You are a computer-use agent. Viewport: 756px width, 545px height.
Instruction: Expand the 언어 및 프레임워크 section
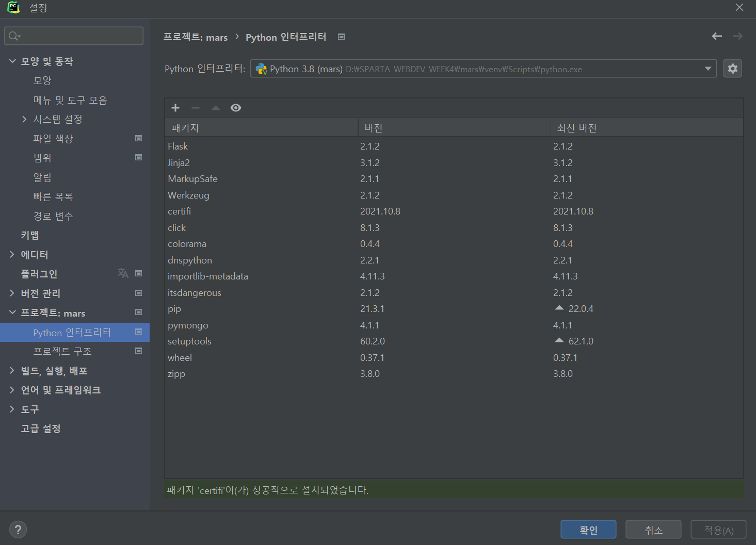12,390
